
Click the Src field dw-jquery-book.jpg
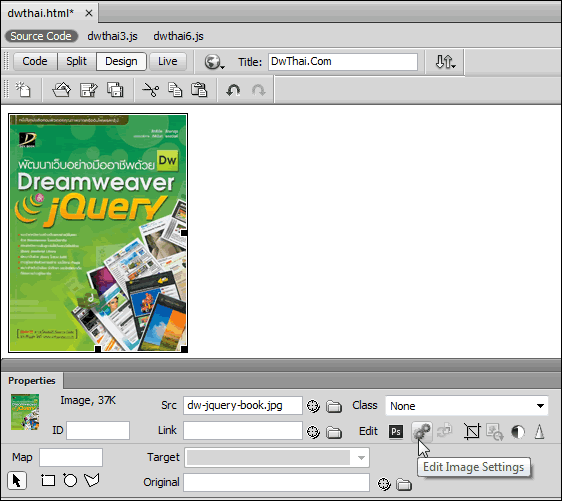(x=243, y=405)
